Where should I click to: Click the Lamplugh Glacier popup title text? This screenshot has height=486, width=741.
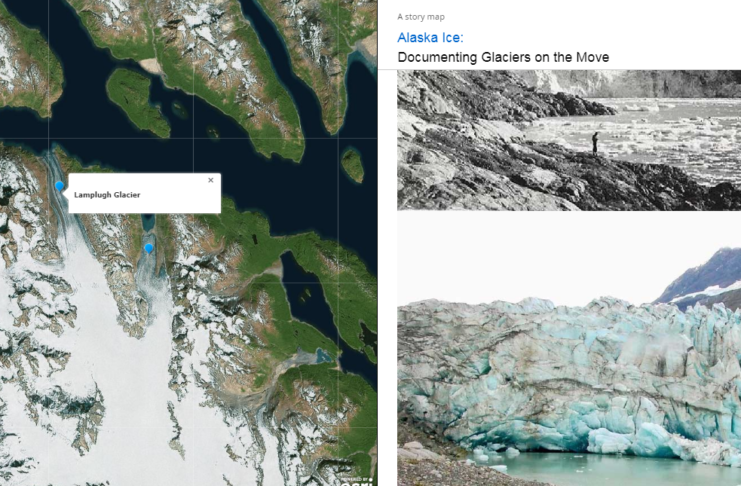pos(107,194)
